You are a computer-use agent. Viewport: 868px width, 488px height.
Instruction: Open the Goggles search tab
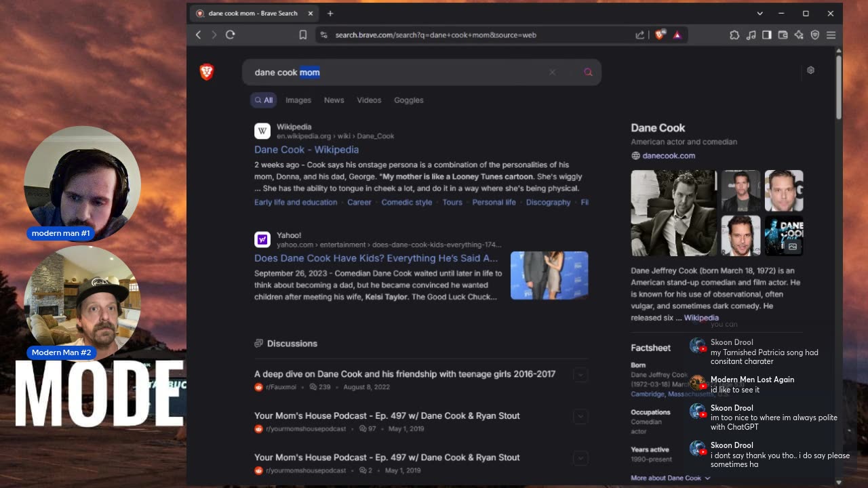(x=408, y=100)
